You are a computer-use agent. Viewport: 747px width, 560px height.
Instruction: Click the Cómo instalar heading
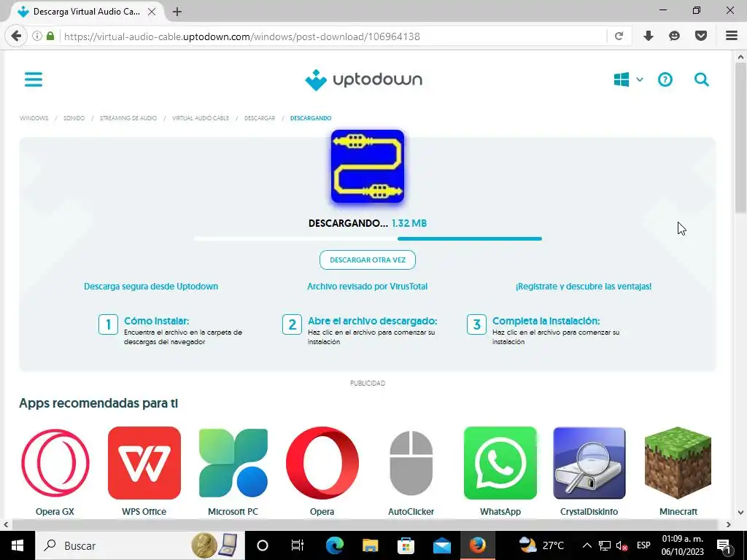point(156,321)
